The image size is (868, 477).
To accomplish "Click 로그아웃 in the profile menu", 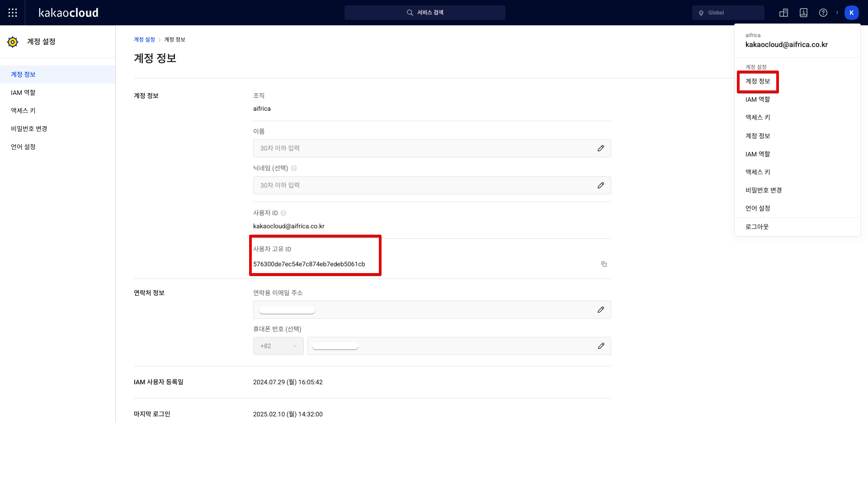I will 757,227.
